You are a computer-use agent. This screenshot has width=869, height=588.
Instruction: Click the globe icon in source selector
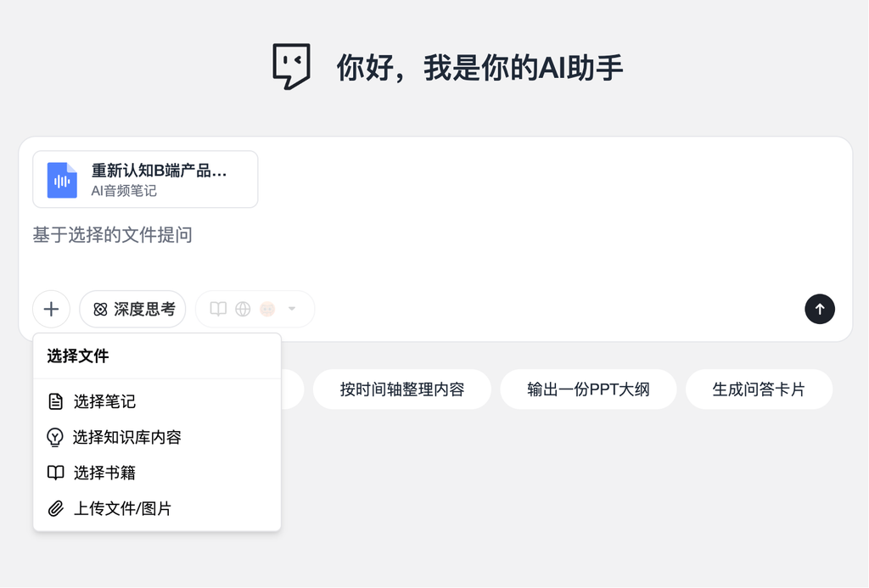pos(243,309)
